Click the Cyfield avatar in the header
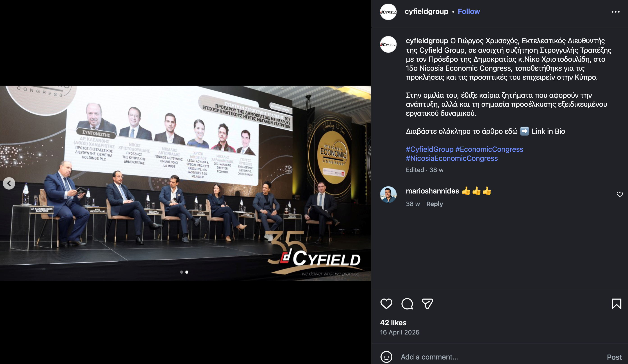Viewport: 628px width, 364px height. coord(388,12)
